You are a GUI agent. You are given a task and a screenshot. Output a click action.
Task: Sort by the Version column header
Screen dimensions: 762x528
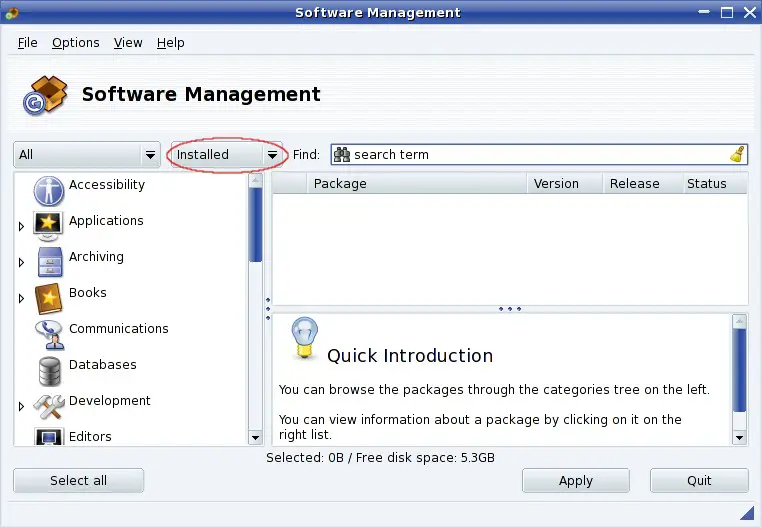click(x=565, y=184)
